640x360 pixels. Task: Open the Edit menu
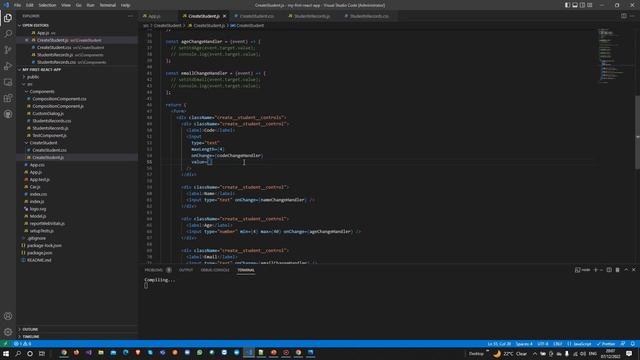tap(30, 5)
